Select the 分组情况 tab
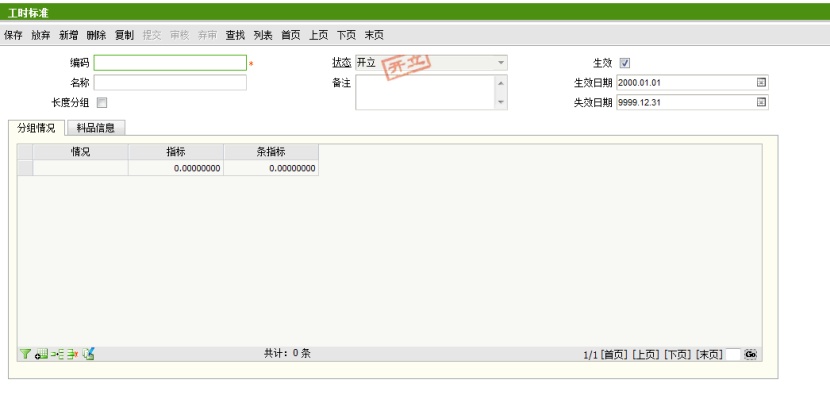 [x=36, y=128]
